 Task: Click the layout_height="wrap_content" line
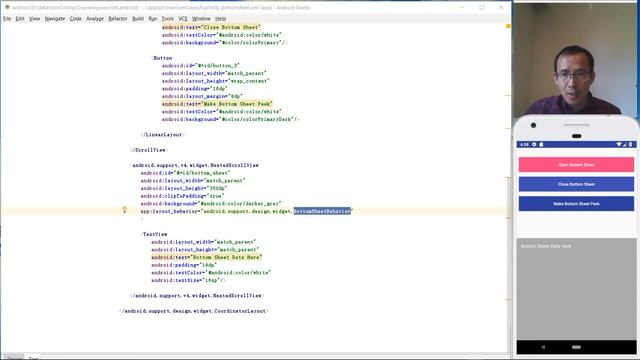click(216, 81)
